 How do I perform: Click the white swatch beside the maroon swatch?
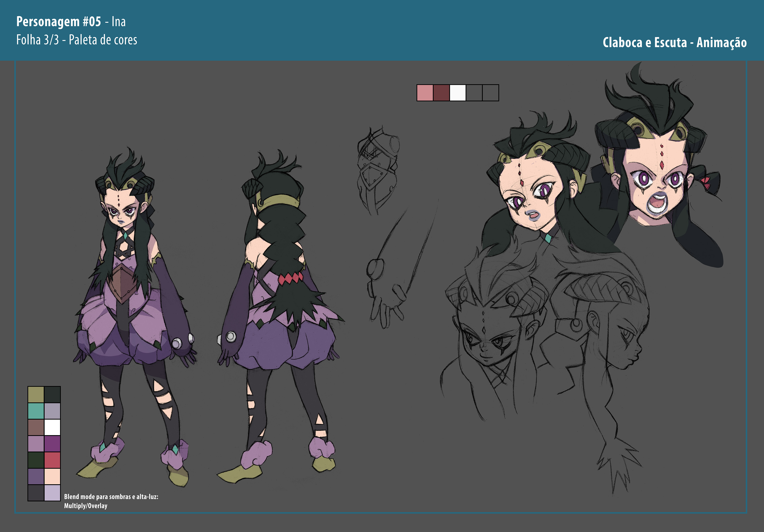(x=458, y=92)
